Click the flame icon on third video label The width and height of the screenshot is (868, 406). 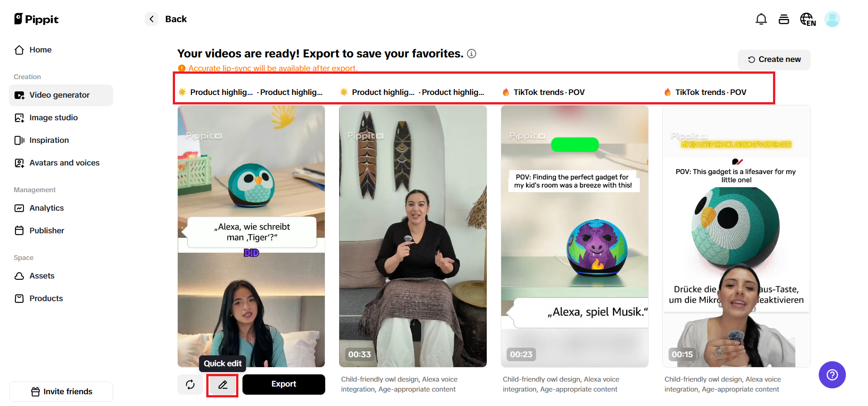pyautogui.click(x=506, y=92)
